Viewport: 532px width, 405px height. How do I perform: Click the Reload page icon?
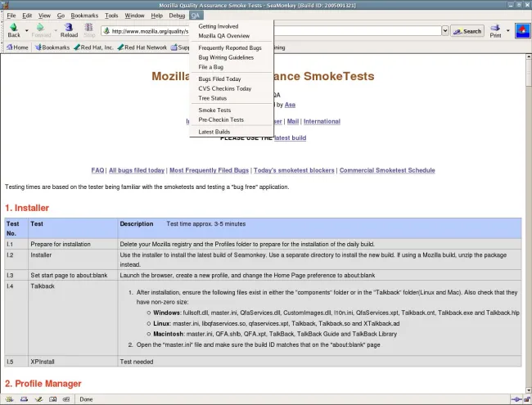(69, 28)
